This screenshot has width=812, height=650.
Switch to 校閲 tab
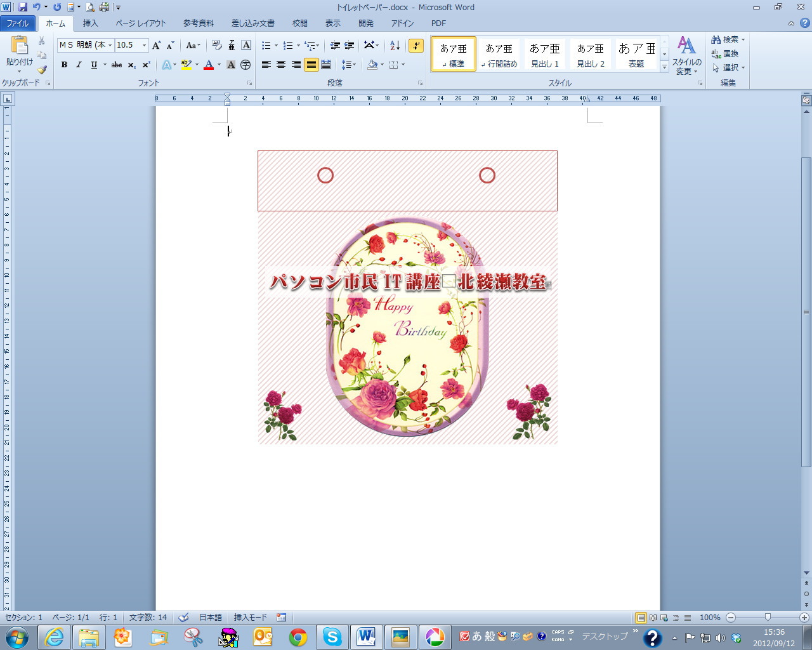(x=300, y=23)
